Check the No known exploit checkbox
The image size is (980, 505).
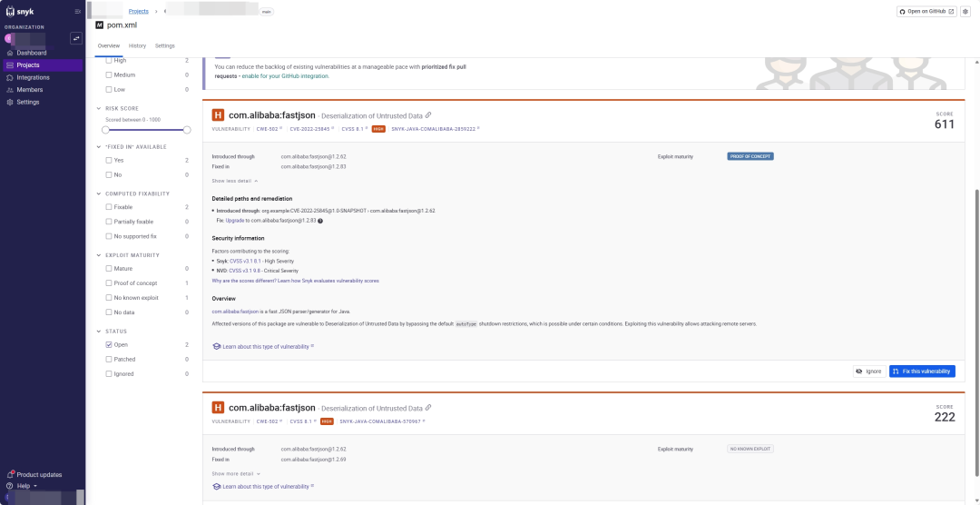coord(109,298)
